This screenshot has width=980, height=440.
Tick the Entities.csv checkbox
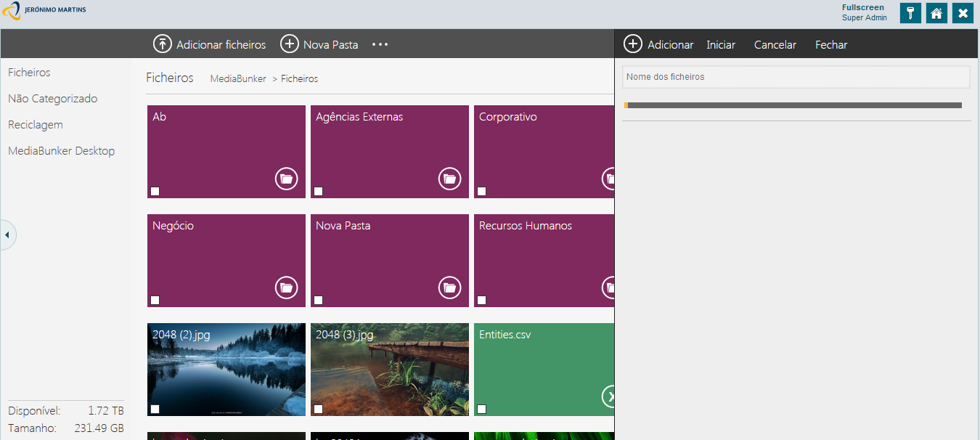481,409
